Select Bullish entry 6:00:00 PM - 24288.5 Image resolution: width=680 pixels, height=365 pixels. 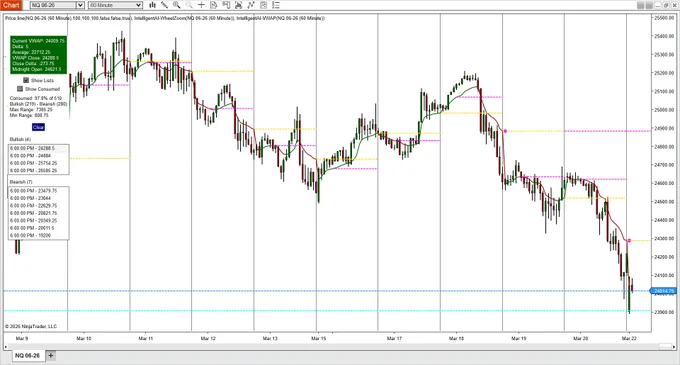click(39, 148)
